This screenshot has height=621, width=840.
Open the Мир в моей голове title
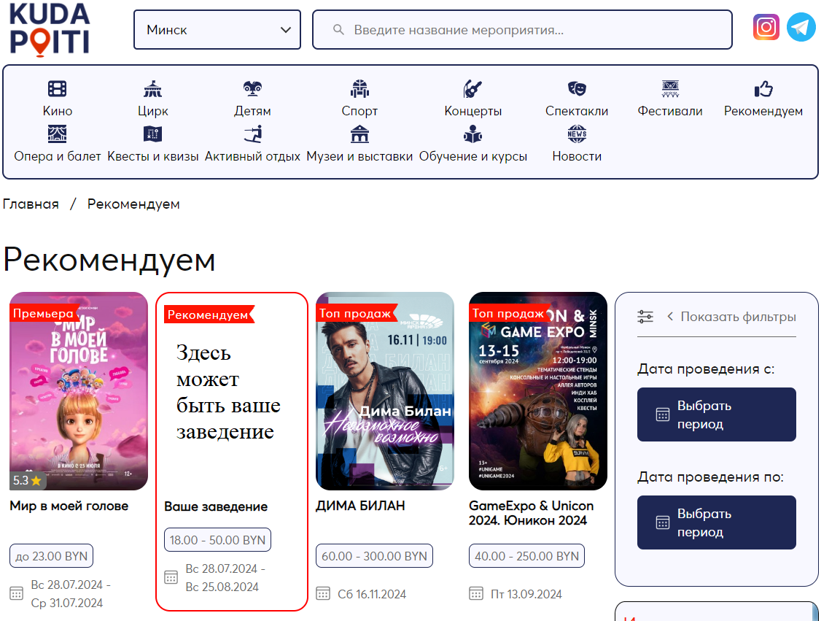coord(69,506)
